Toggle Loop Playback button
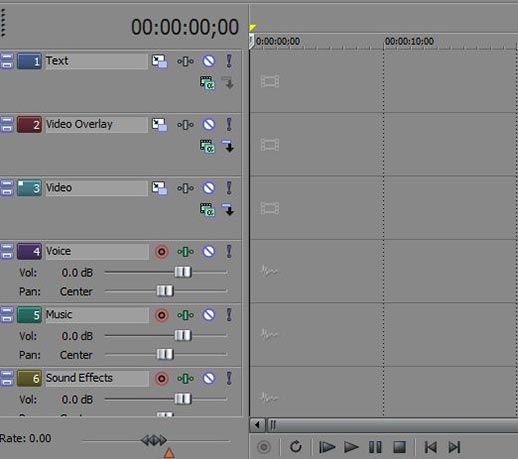This screenshot has height=459, width=518. 295,447
